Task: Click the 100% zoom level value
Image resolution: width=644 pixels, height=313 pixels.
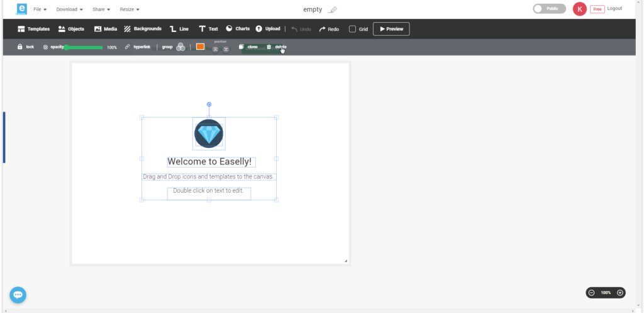Action: point(606,293)
